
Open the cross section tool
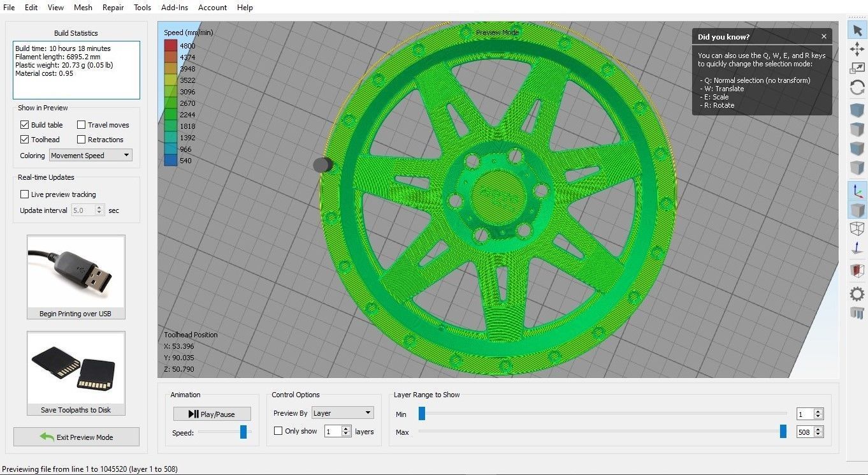click(x=857, y=271)
